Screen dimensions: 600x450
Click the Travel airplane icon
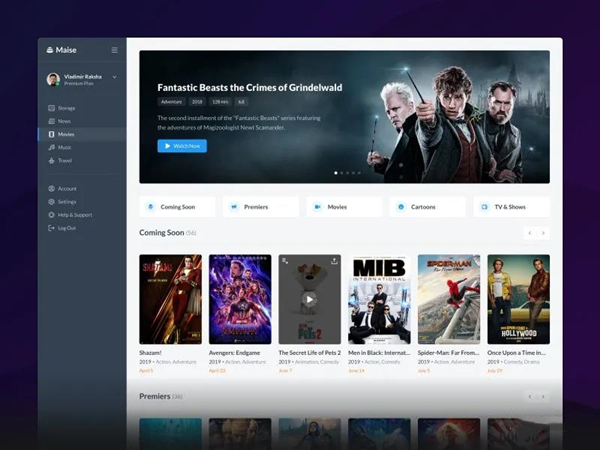tap(51, 160)
